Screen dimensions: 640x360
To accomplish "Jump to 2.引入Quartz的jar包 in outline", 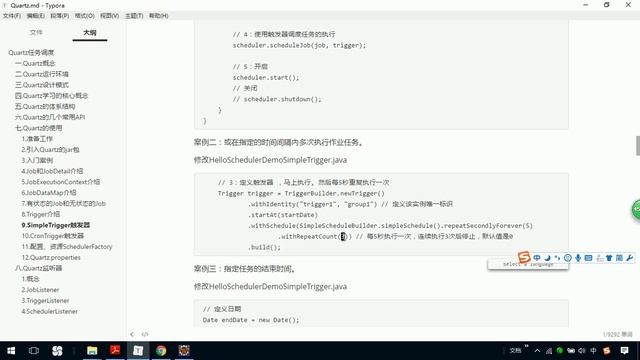I will click(x=50, y=149).
